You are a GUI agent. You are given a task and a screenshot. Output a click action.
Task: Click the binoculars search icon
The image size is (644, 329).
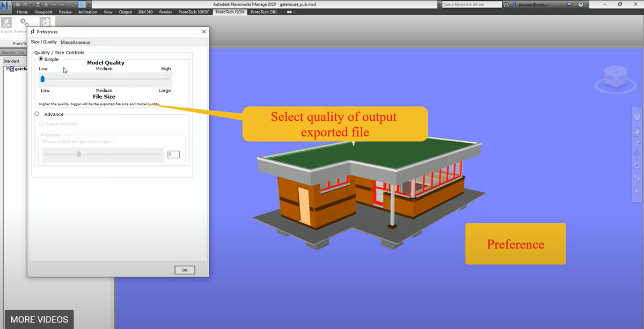pos(506,4)
